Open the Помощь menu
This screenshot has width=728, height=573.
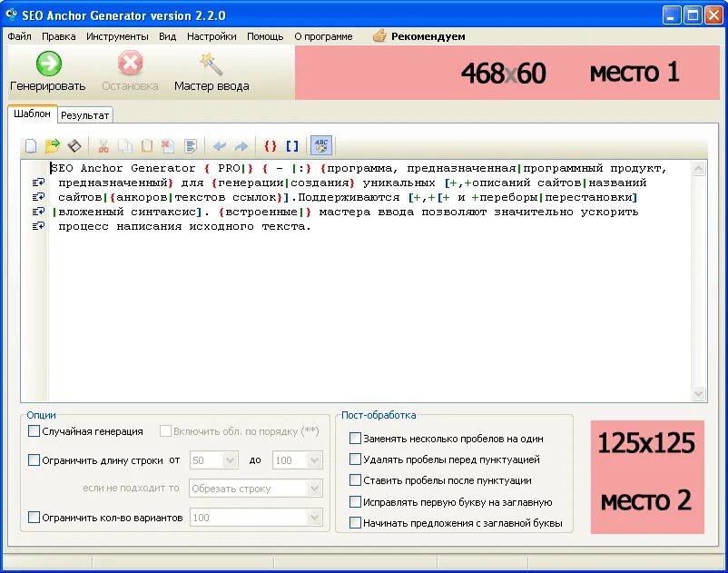pos(265,36)
